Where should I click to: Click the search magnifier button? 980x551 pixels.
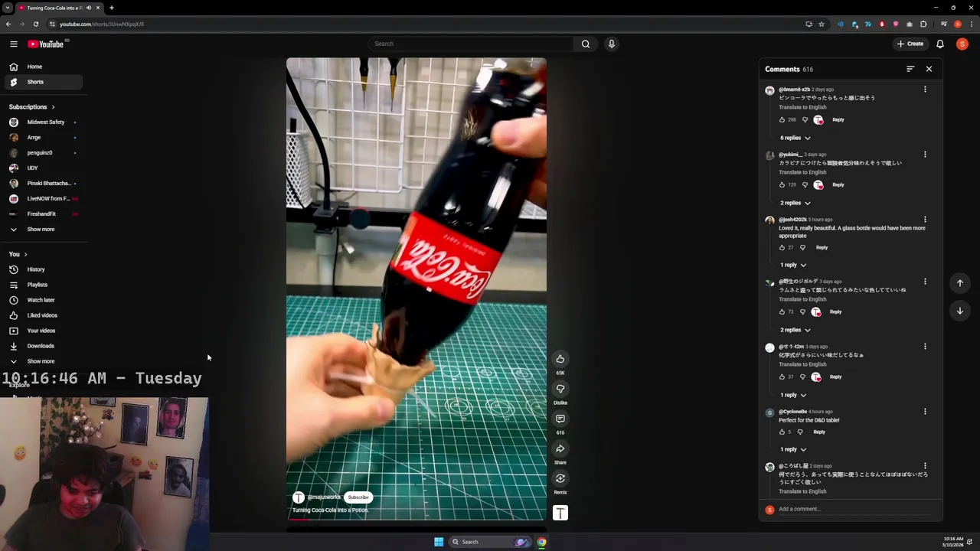586,44
